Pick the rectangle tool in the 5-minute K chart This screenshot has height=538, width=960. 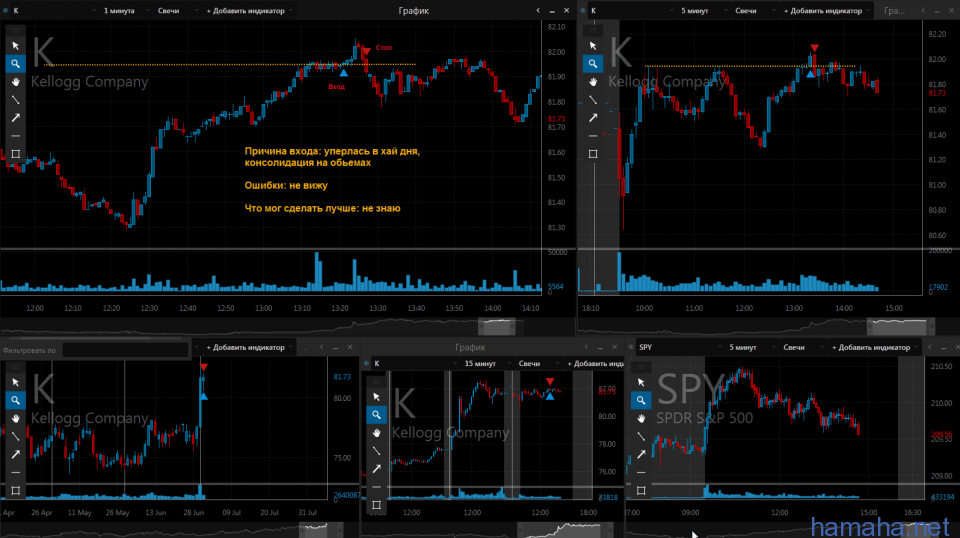coord(593,154)
